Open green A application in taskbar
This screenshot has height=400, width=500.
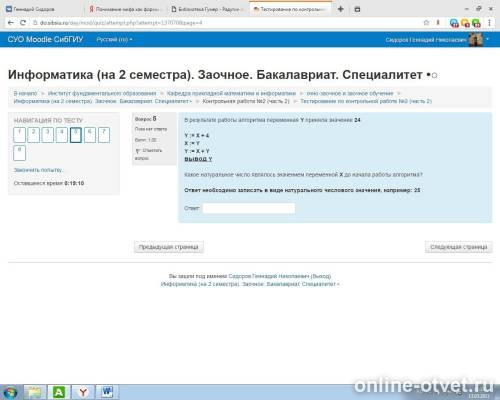(59, 392)
